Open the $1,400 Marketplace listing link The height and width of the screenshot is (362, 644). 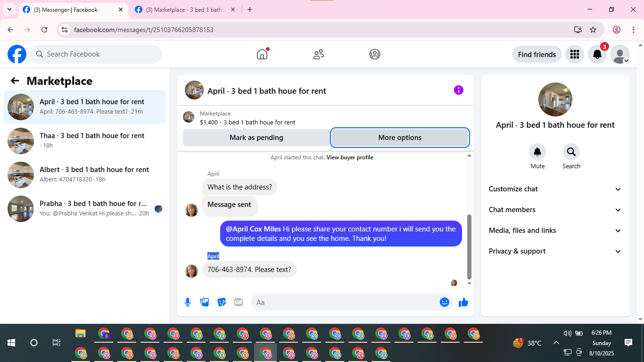[248, 122]
